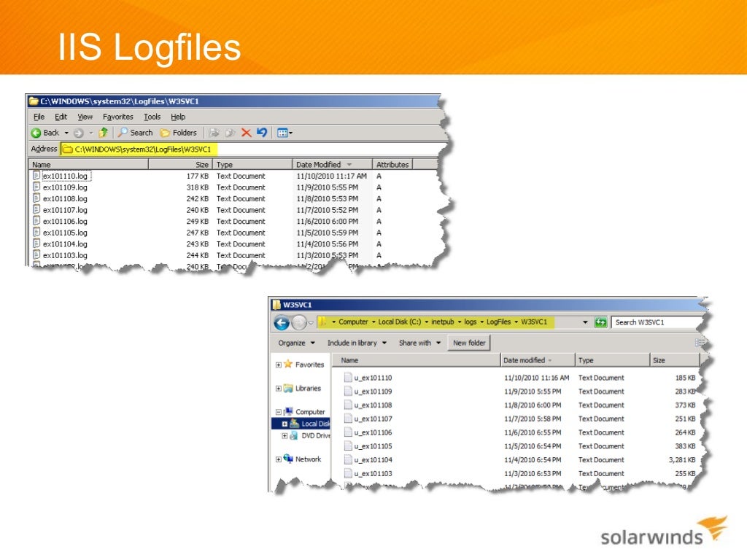Screen dimensions: 747x560
Task: Expand the Local Disk tree node
Action: click(285, 424)
